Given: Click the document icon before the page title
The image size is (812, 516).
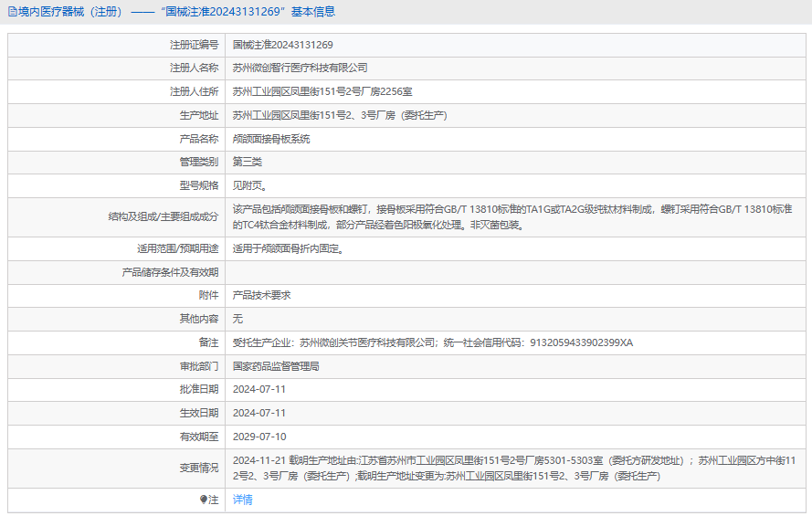Looking at the screenshot, I should click(12, 12).
